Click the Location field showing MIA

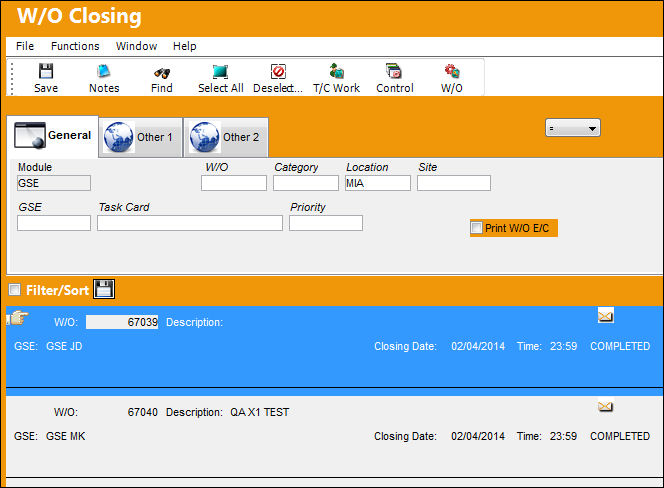pyautogui.click(x=378, y=183)
